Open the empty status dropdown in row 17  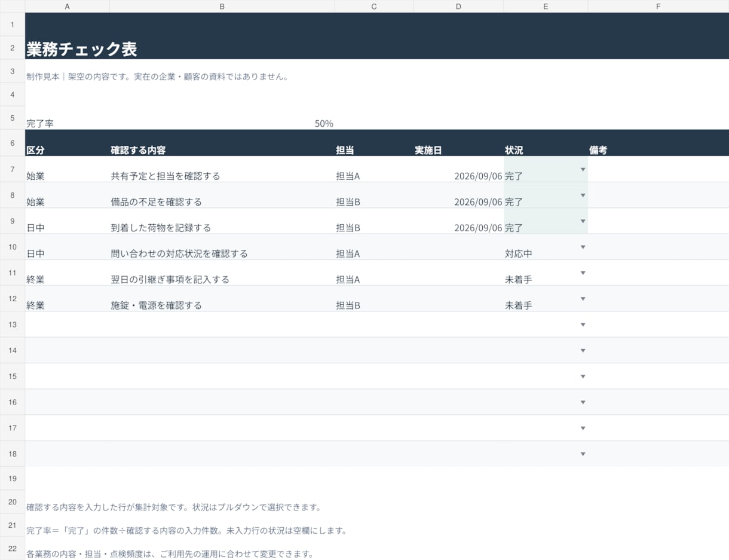[583, 429]
